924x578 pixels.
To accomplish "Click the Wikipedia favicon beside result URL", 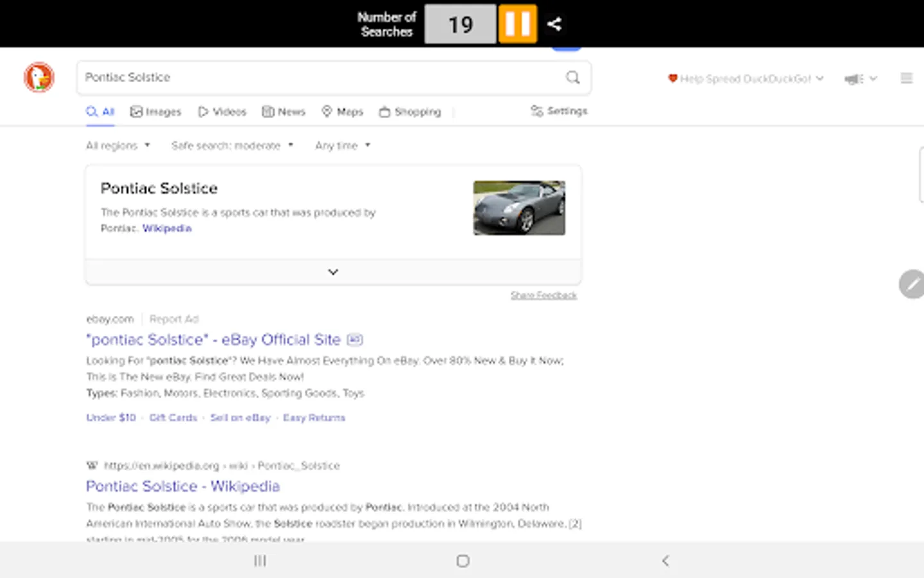I will 92,466.
